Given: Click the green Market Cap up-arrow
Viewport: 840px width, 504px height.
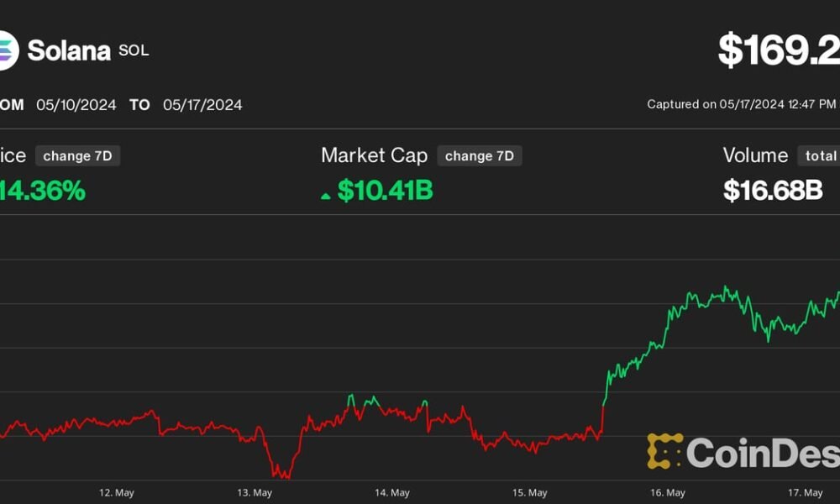Looking at the screenshot, I should (326, 196).
